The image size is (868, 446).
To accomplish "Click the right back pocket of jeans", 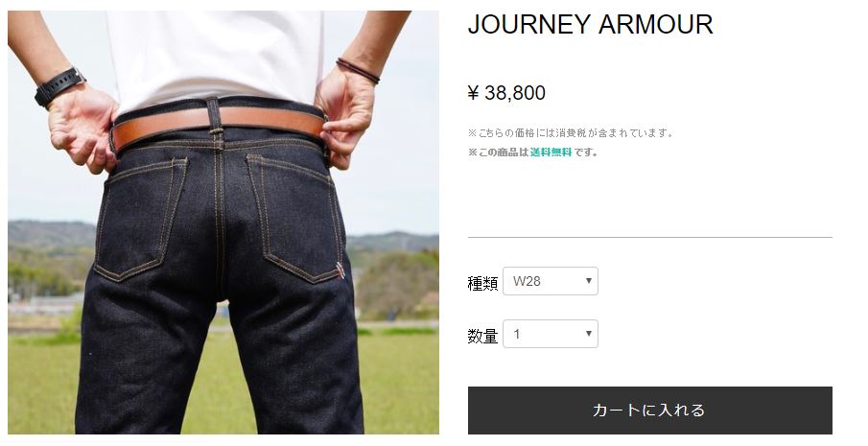I will tap(295, 219).
